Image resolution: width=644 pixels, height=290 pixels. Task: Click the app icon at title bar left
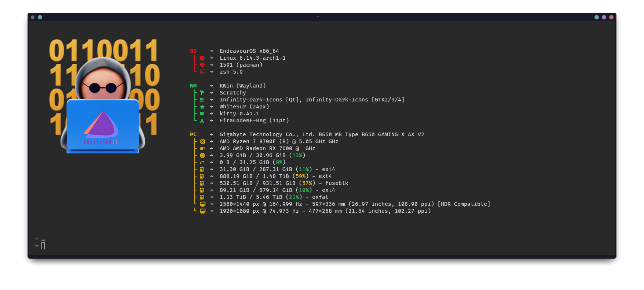point(33,17)
